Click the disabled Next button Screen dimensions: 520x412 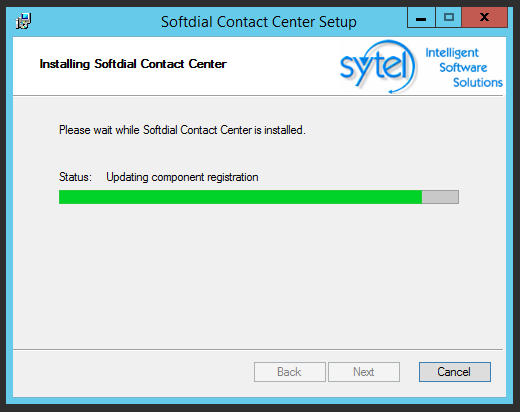[x=364, y=372]
